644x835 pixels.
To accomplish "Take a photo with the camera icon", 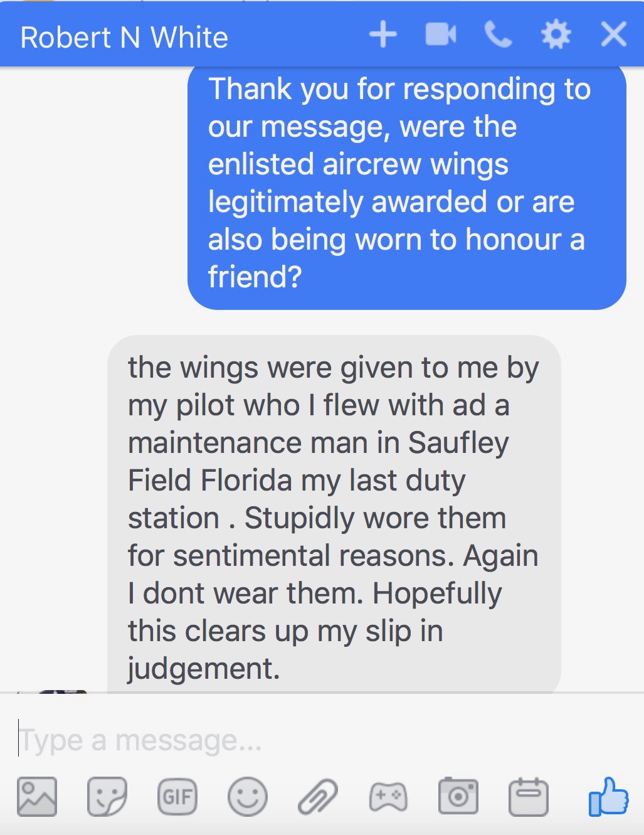I will pyautogui.click(x=458, y=797).
